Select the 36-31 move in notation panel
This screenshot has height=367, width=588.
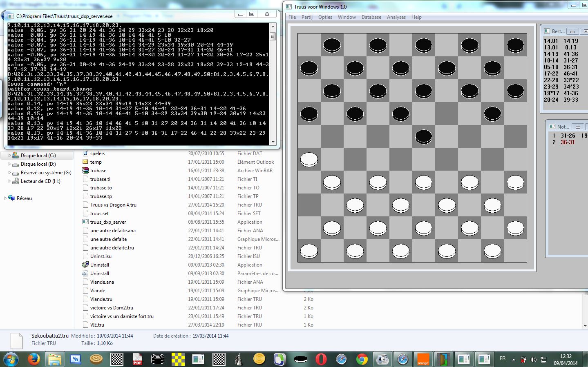pos(568,142)
